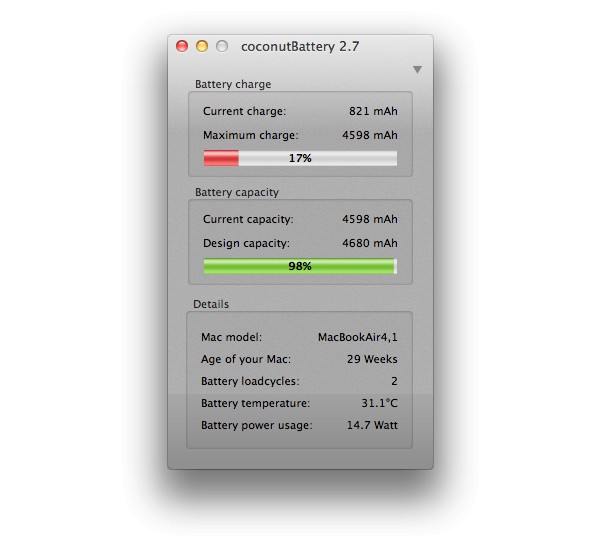
Task: Click the "Design capacity:" label
Action: coord(246,243)
